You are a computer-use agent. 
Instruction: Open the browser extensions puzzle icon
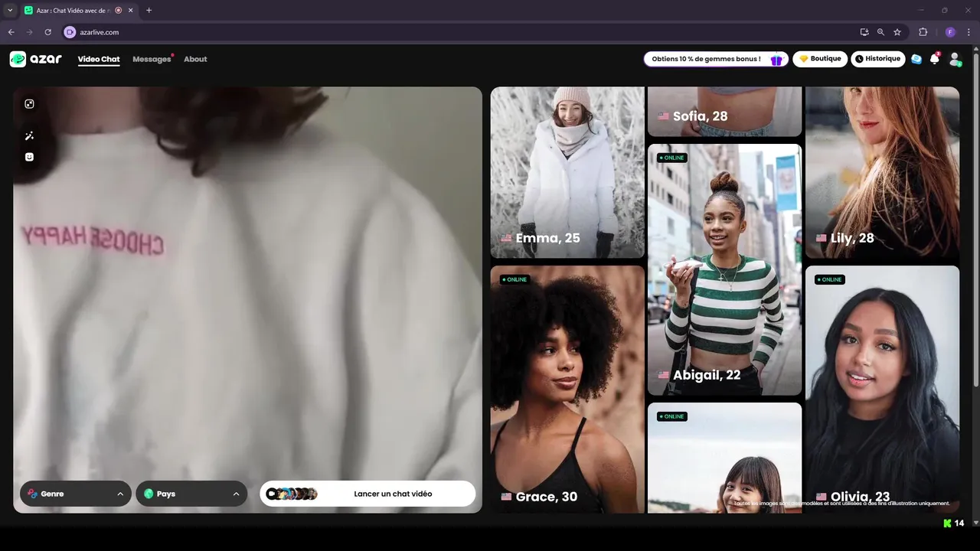tap(923, 32)
